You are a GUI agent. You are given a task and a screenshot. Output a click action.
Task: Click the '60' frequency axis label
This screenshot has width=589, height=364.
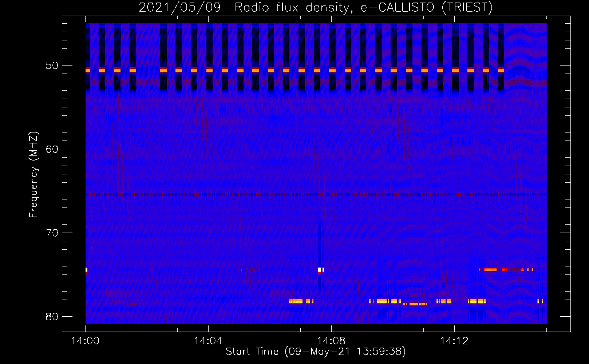52,149
